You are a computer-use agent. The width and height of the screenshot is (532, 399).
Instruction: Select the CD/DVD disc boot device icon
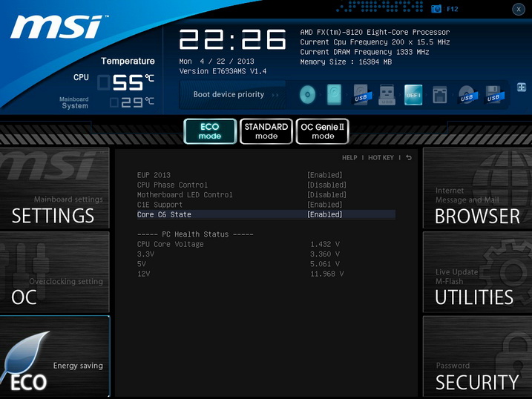pyautogui.click(x=307, y=95)
